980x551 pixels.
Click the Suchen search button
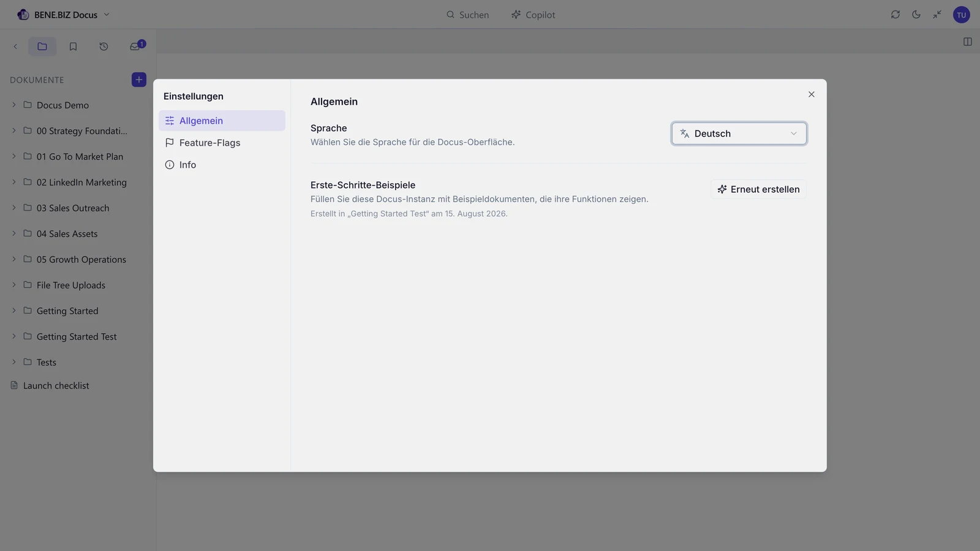[467, 15]
